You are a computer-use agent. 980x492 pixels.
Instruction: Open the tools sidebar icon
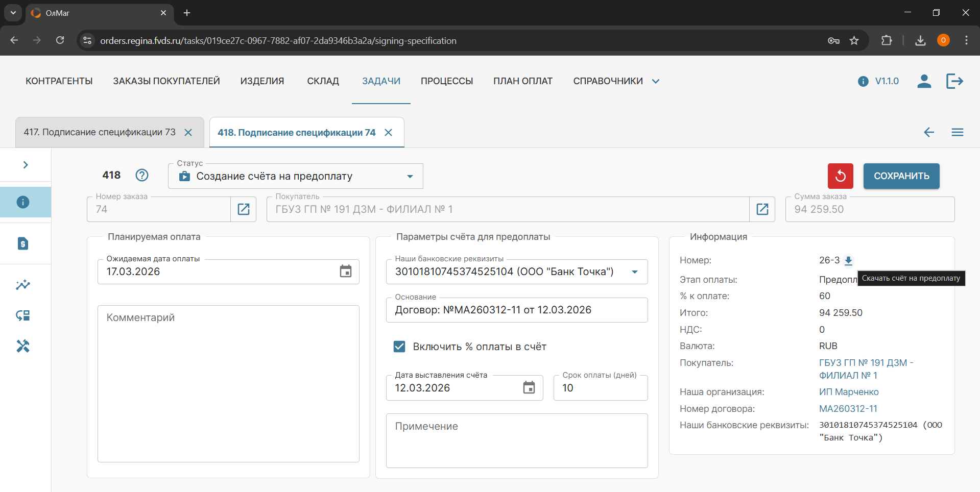tap(23, 346)
